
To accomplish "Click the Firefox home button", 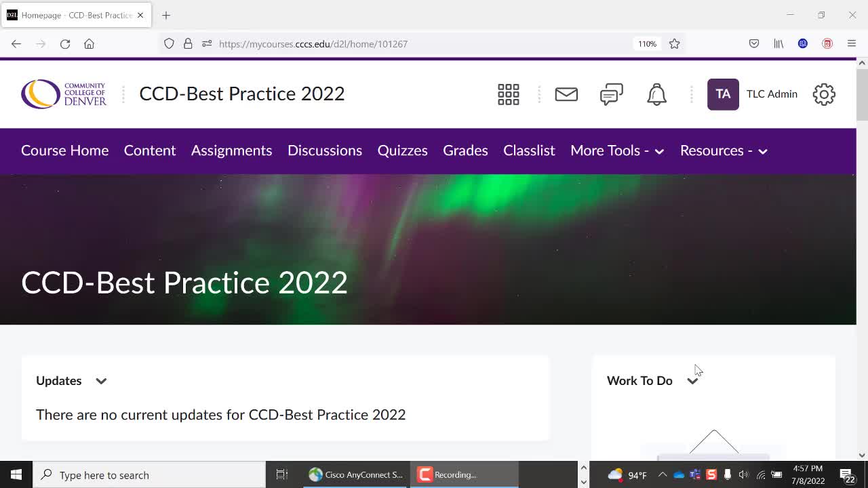I will pos(89,44).
